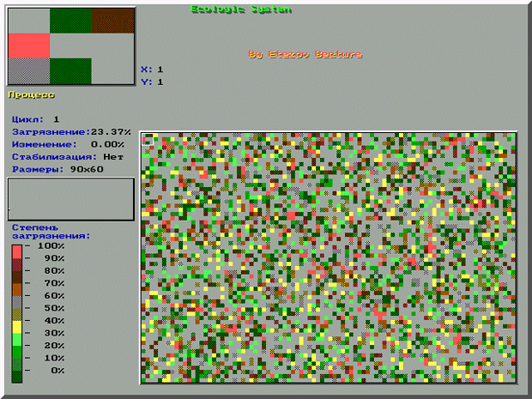Choose the yellow 30% pollution swatch
Image resolution: width=532 pixels, height=399 pixels.
[17, 333]
